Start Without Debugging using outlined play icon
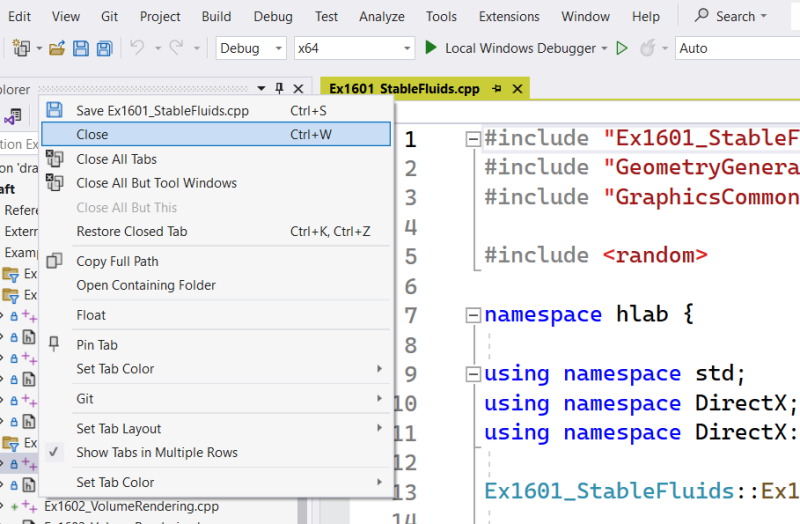Viewport: 800px width, 524px height. (622, 48)
